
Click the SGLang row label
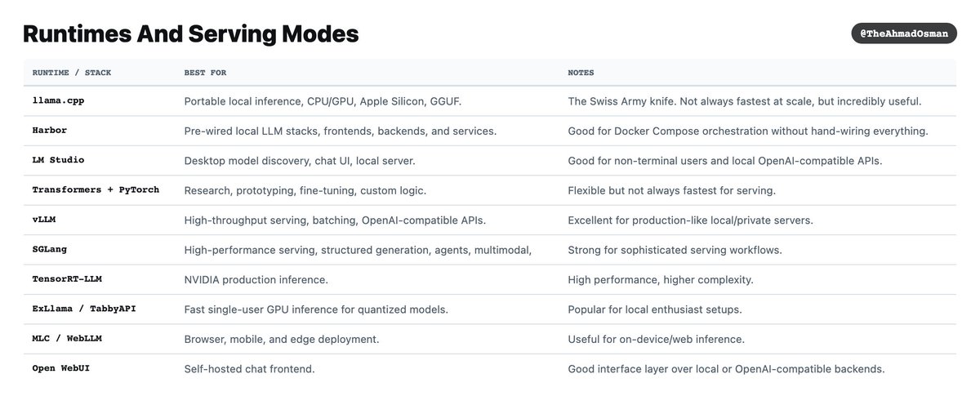coord(50,250)
